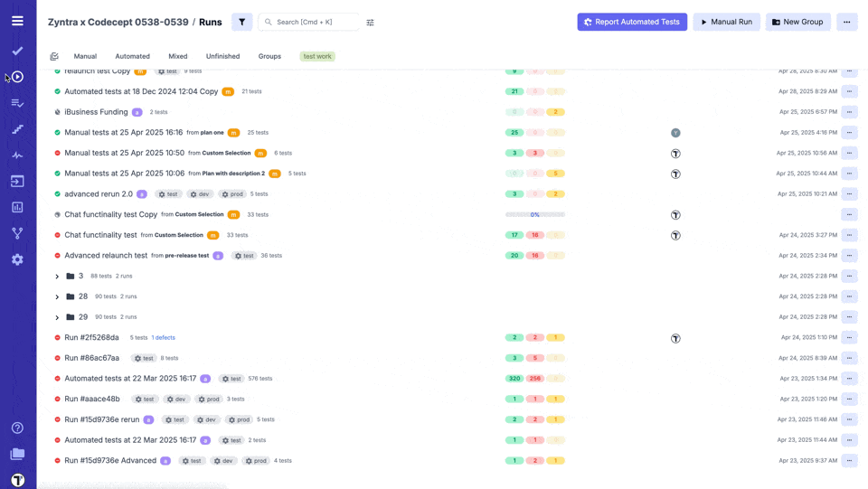Click the 'Apr 24, 2025 3:27 PM' timestamp
Viewport: 868px width, 489px height.
click(807, 235)
